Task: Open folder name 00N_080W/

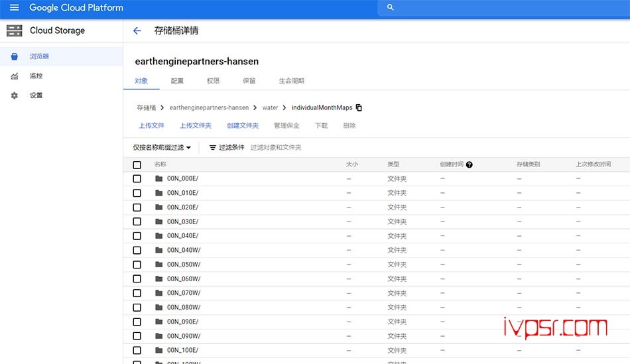Action: [x=184, y=308]
